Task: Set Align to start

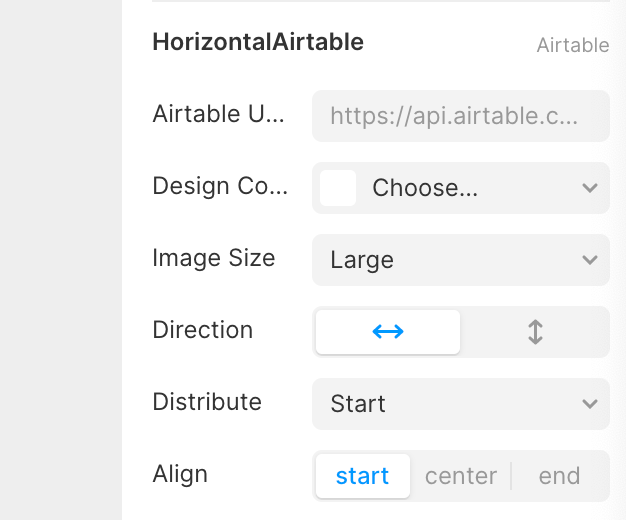Action: point(363,476)
